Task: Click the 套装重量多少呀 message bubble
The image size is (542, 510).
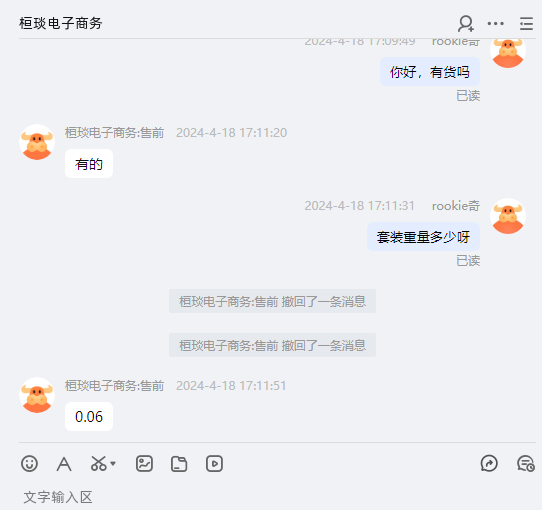Action: [423, 237]
